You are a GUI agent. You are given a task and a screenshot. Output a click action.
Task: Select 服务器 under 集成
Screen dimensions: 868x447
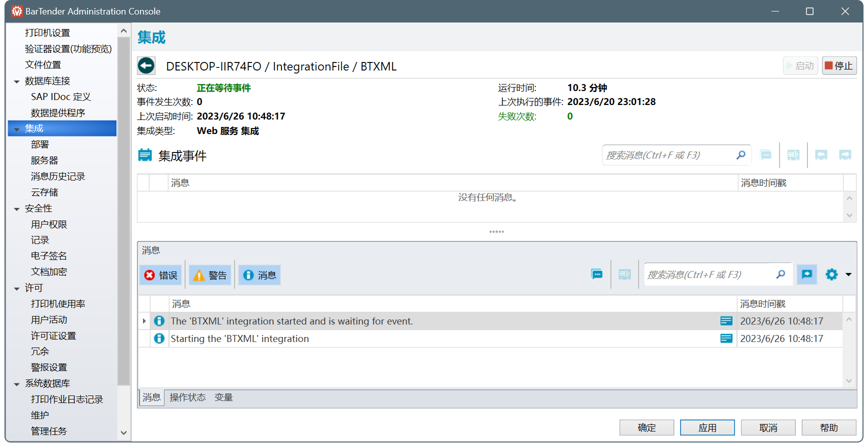coord(44,160)
